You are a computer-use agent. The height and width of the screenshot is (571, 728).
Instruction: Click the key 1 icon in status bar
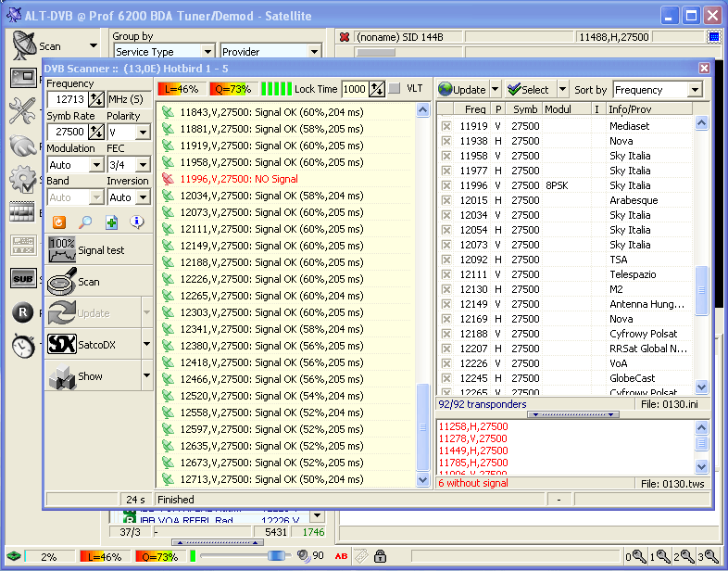point(662,556)
